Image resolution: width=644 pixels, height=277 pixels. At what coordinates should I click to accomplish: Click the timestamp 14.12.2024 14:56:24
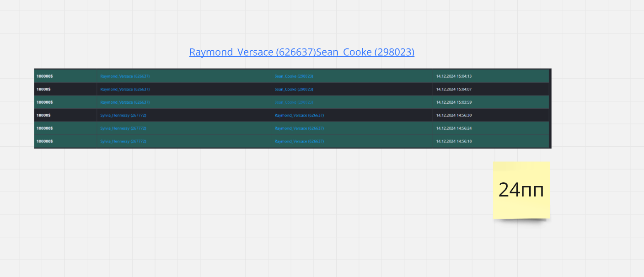(454, 128)
